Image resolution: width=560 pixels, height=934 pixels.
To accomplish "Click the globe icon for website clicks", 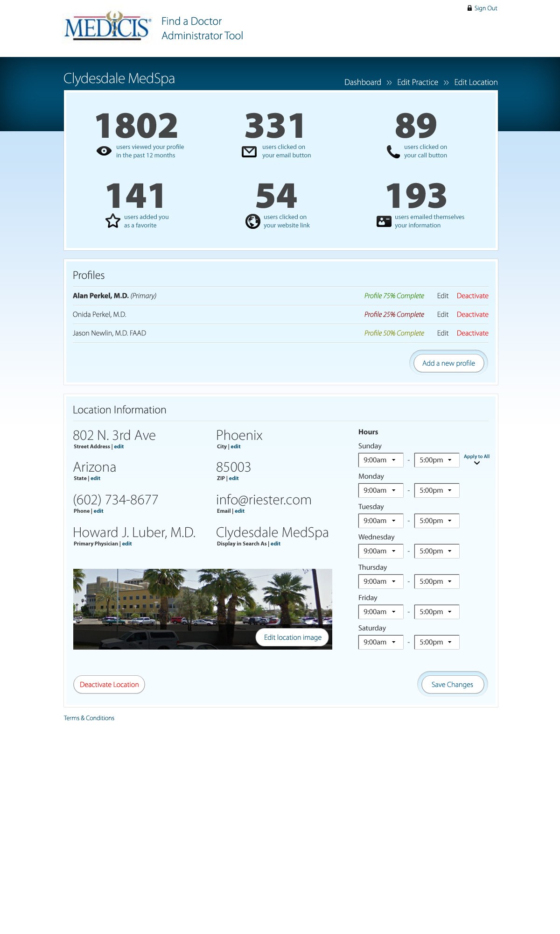I will tap(252, 221).
